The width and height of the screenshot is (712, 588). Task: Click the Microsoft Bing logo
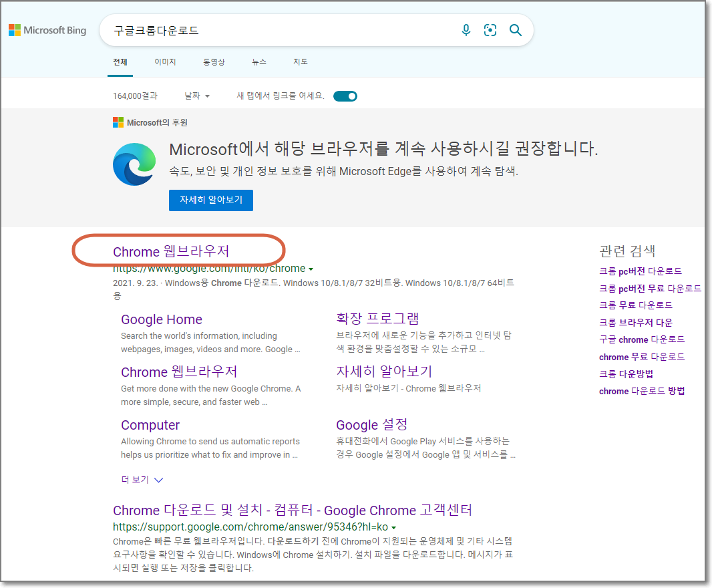pos(47,30)
